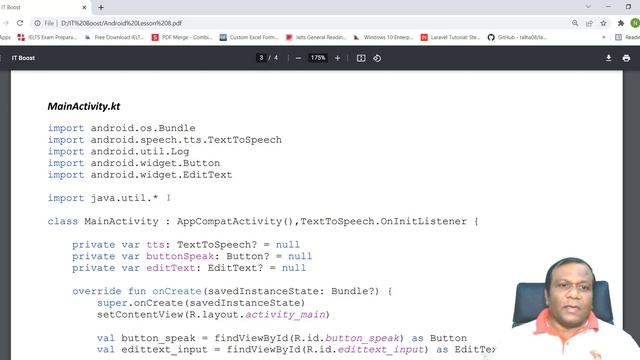Open the Laravel Tutorial bookmark

[451, 37]
